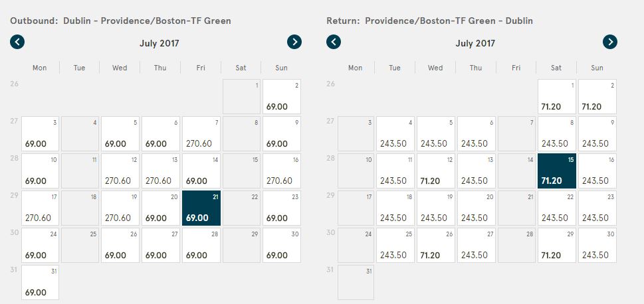Pick return July 26 fare 71.20
This screenshot has width=644, height=304.
436,246
